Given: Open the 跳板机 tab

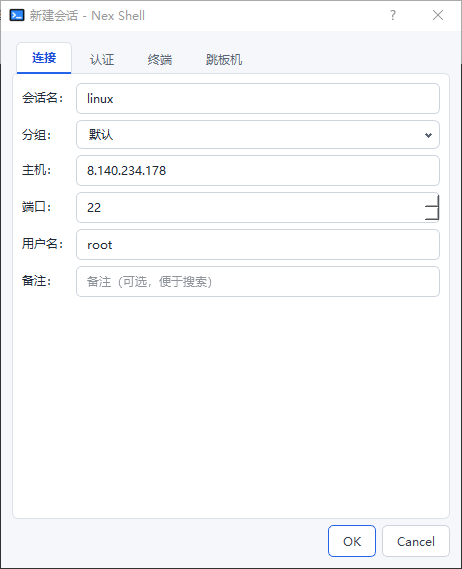Looking at the screenshot, I should [224, 59].
